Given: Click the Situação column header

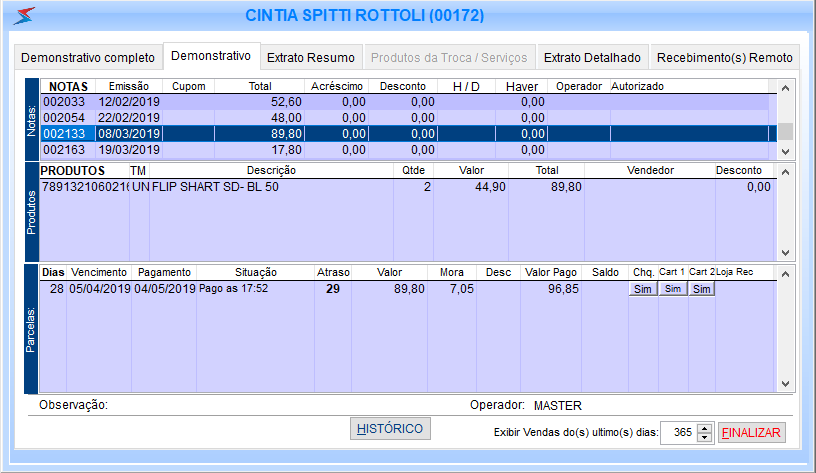Looking at the screenshot, I should pos(256,273).
